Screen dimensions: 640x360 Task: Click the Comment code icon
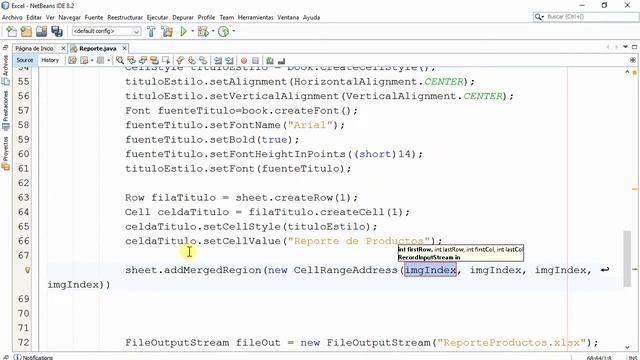(x=270, y=60)
